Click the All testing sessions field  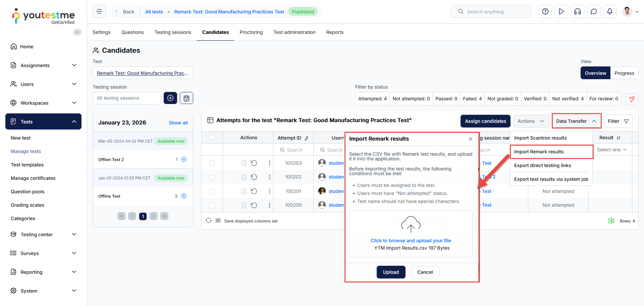point(127,98)
